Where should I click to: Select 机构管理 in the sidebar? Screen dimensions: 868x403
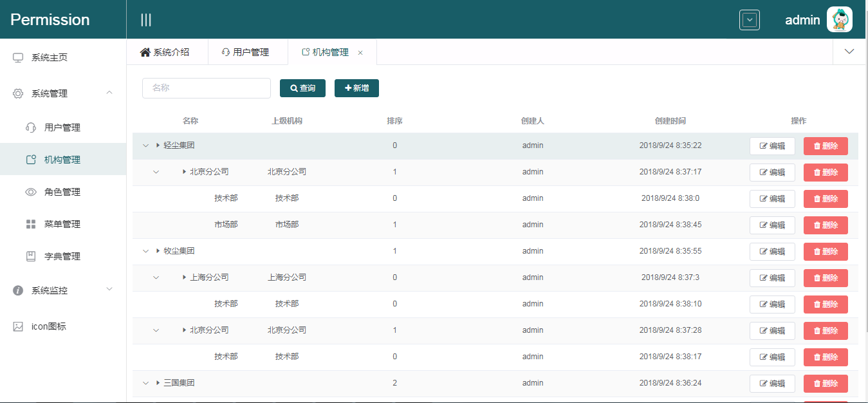[x=63, y=160]
